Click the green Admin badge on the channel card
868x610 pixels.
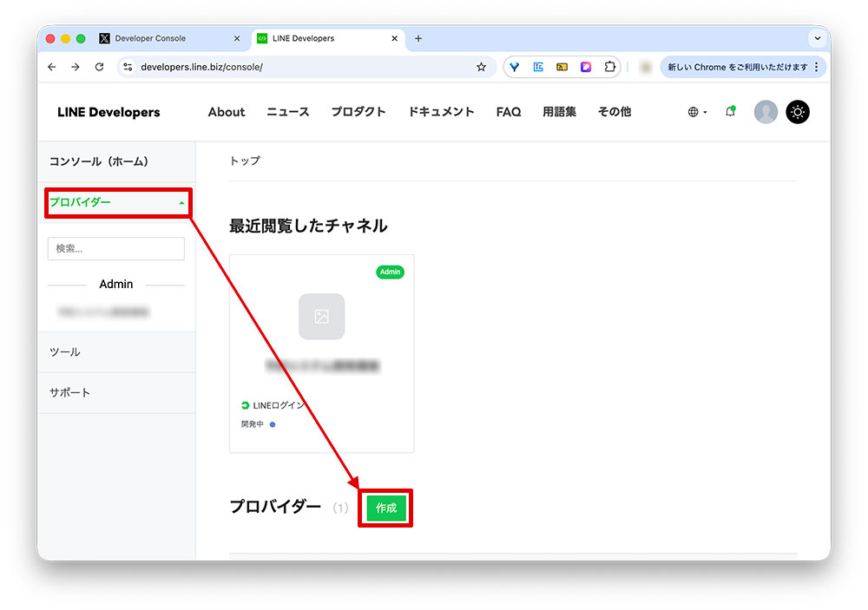tap(390, 272)
